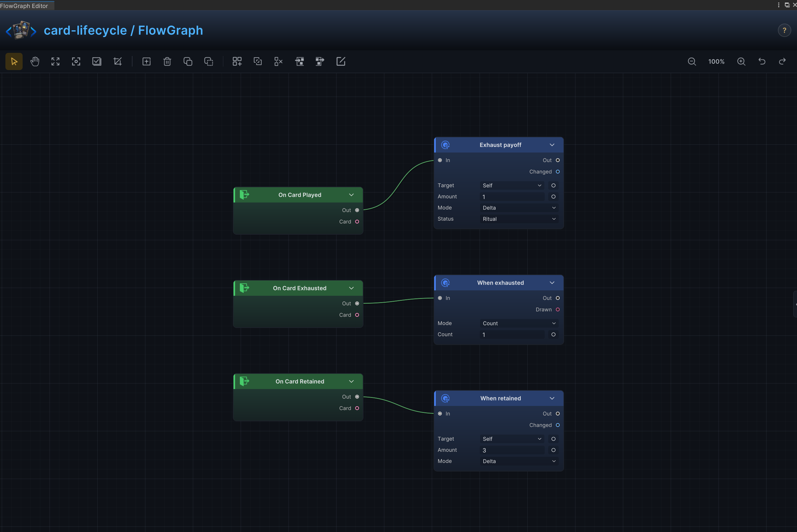Click the When retained node icon
Screen dimensions: 797x532
click(445, 398)
